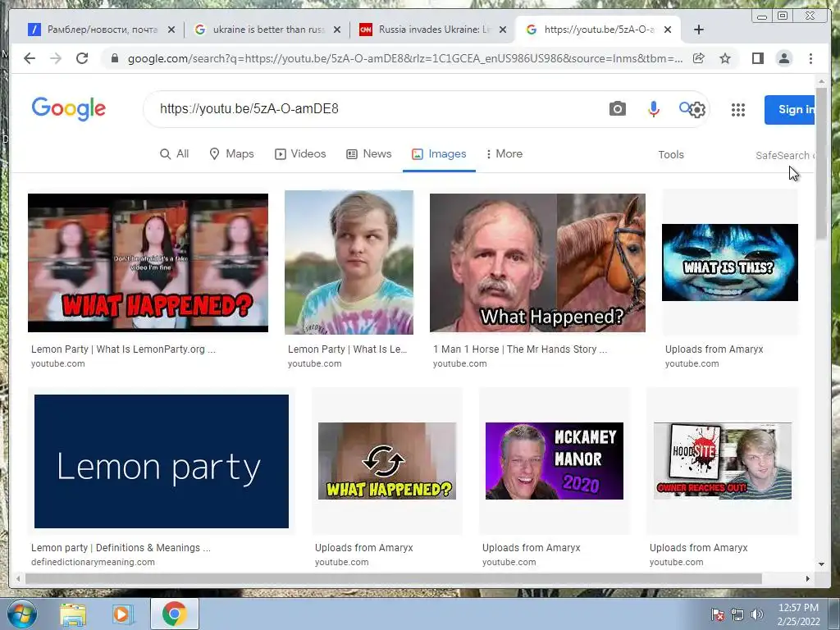
Task: Open the Hoodsite owner thumbnail
Action: tap(722, 461)
